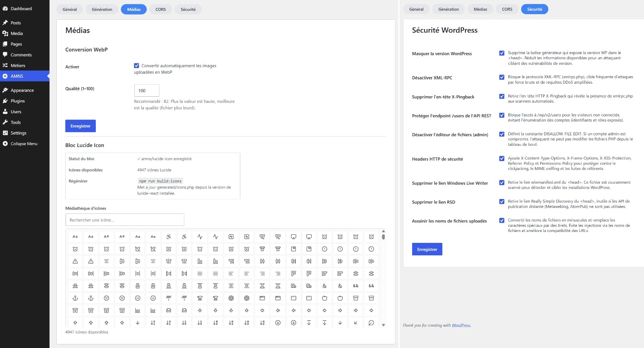The image size is (644, 348).
Task: Toggle Assainir les noms de fichiers checkbox
Action: point(502,221)
